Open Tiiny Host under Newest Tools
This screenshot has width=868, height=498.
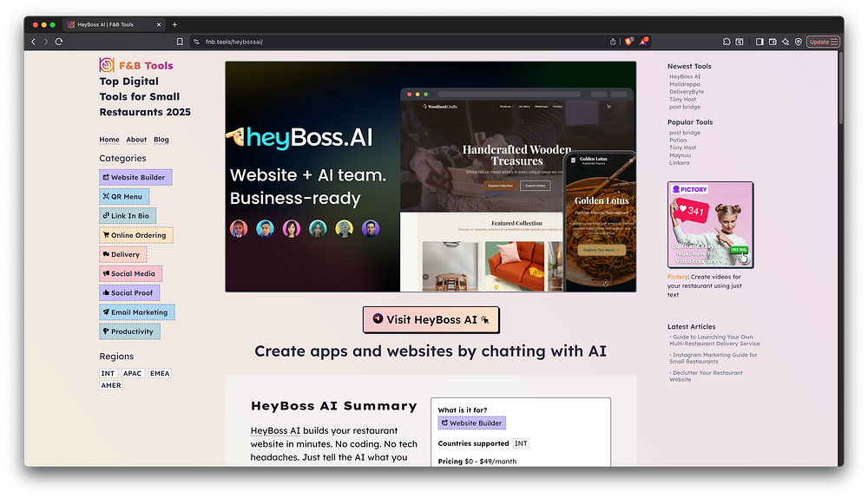coord(682,100)
